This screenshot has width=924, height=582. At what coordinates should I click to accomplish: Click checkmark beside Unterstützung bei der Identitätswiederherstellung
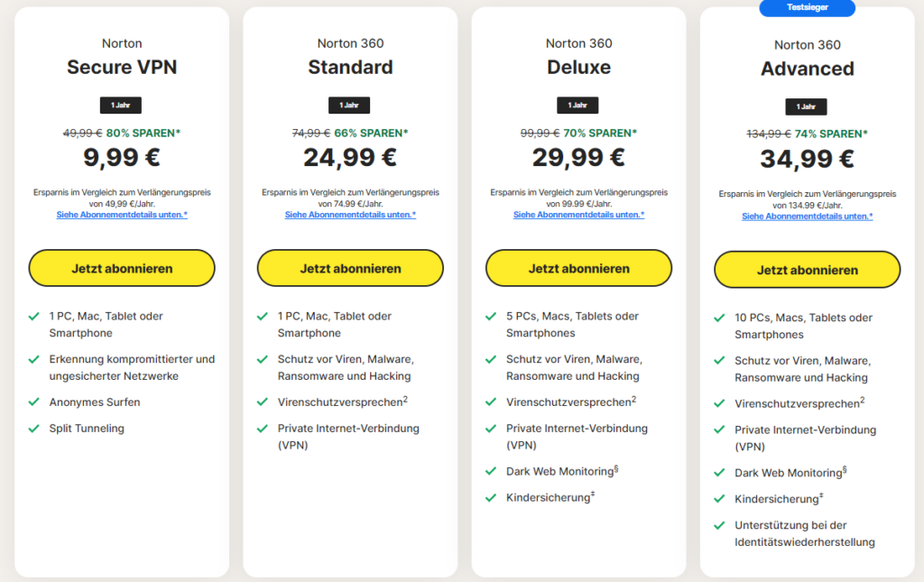(719, 525)
